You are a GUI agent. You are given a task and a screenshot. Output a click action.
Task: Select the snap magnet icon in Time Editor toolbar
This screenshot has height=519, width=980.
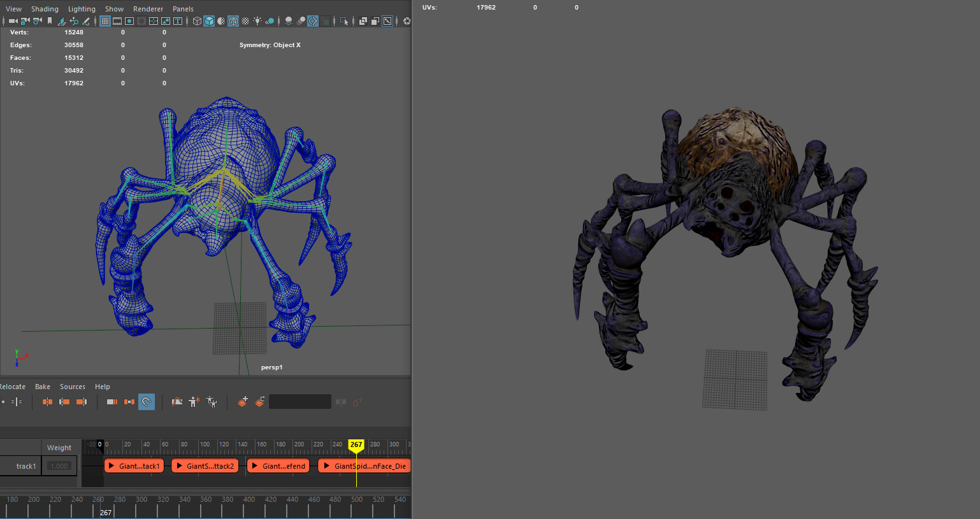coord(147,402)
